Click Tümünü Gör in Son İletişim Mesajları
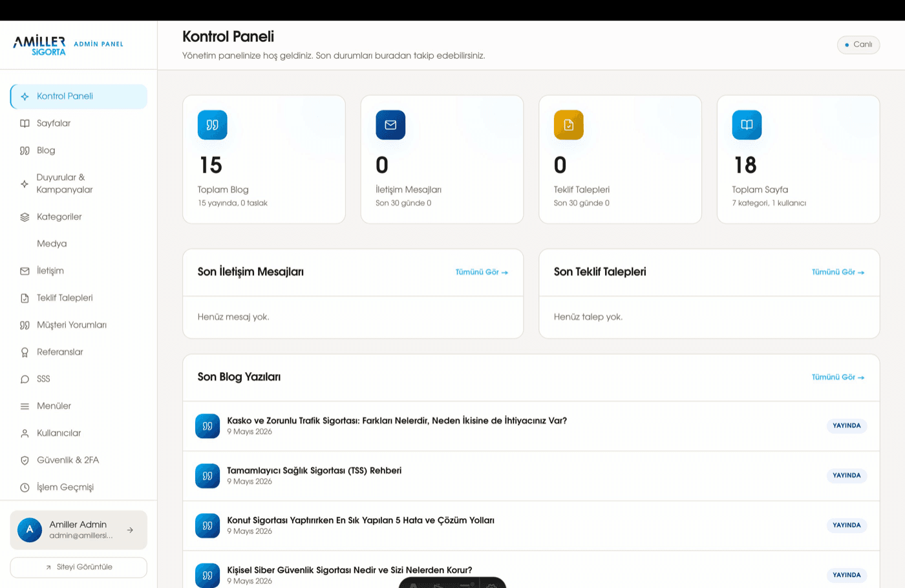The image size is (905, 588). [482, 272]
